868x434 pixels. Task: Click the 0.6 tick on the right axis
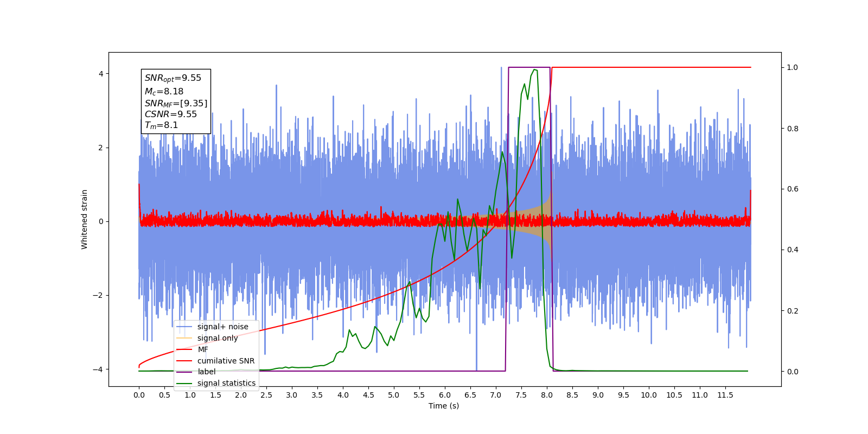point(793,189)
